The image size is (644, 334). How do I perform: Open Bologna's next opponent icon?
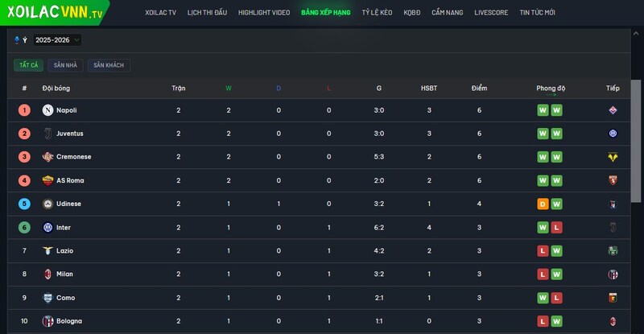coord(613,321)
